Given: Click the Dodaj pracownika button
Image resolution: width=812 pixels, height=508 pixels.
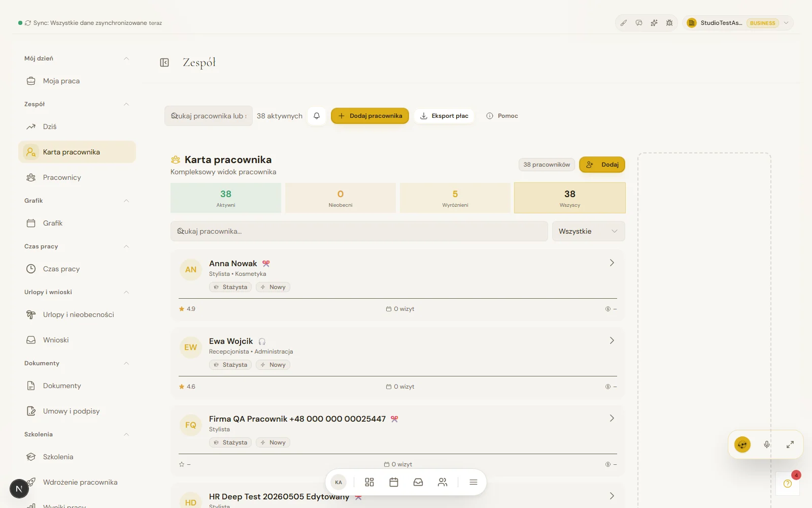Looking at the screenshot, I should pyautogui.click(x=370, y=116).
